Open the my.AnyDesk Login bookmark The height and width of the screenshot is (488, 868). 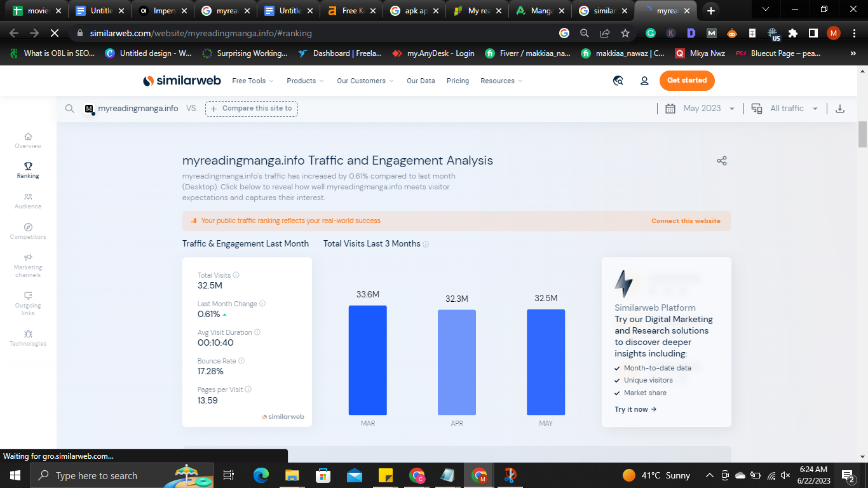pos(433,53)
